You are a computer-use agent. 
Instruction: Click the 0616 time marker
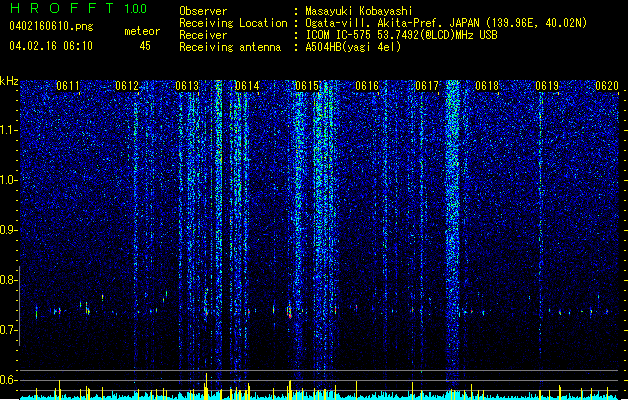click(367, 86)
